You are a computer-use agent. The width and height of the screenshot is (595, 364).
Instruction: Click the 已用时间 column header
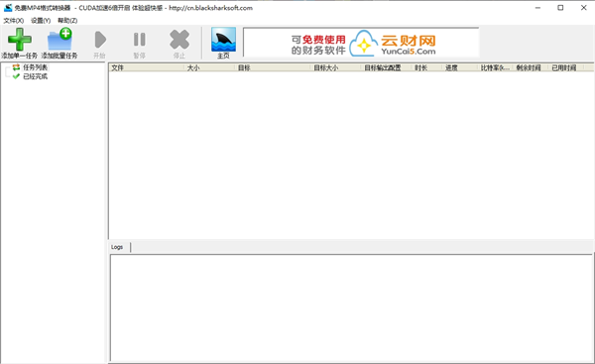click(567, 68)
